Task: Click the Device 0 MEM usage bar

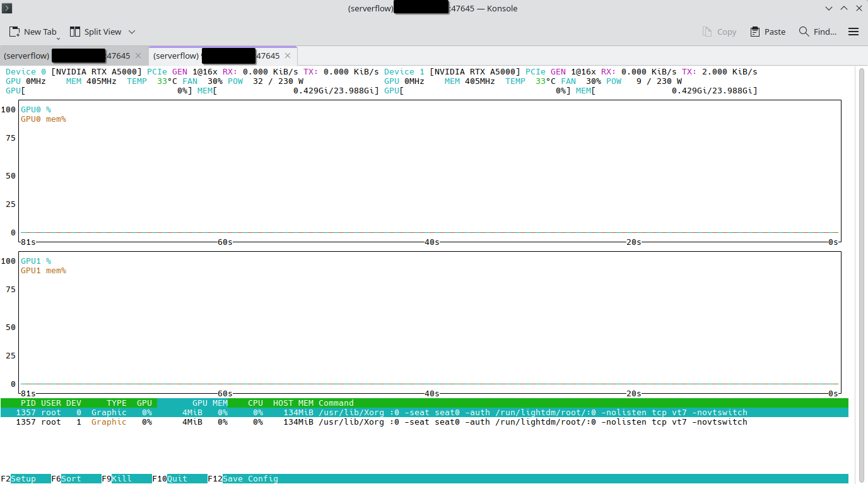Action: [x=288, y=91]
